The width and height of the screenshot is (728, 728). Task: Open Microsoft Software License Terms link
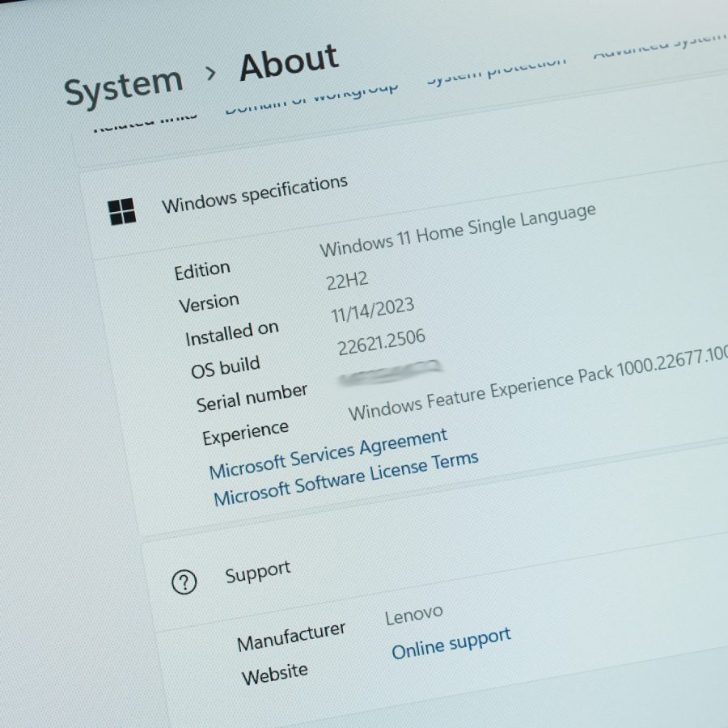click(346, 479)
